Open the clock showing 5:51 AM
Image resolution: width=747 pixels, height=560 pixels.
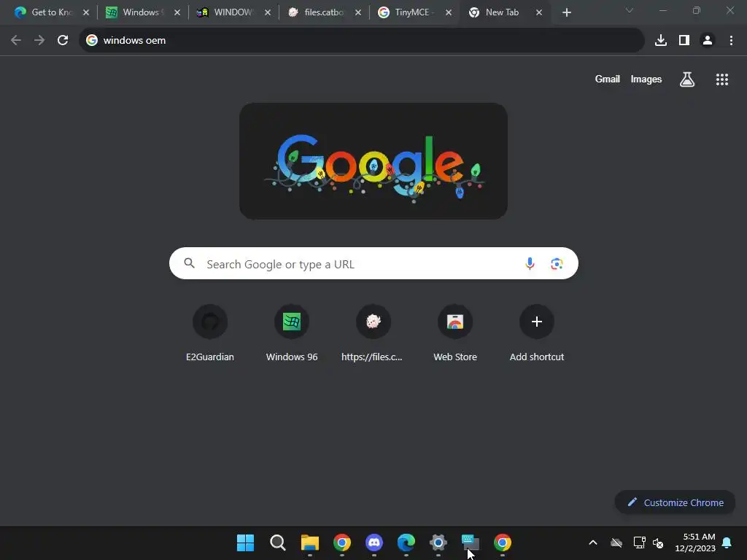click(x=695, y=542)
